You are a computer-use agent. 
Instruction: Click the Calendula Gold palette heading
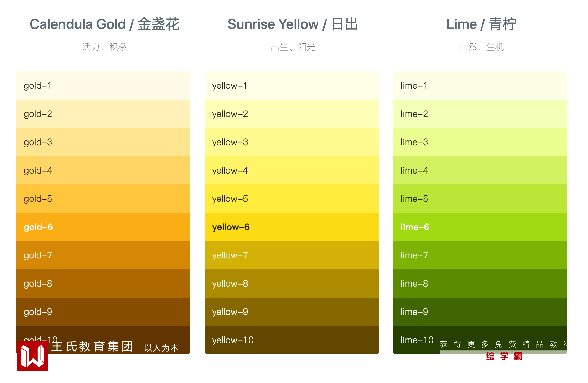(104, 24)
